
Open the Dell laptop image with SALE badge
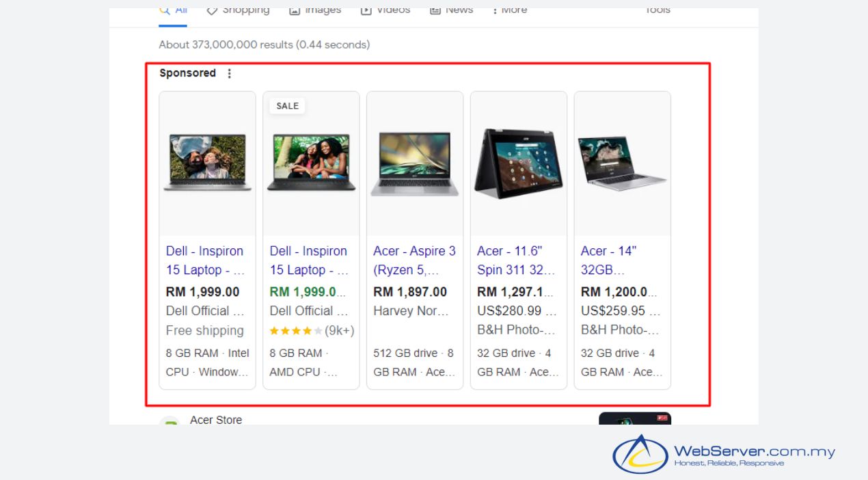pyautogui.click(x=311, y=164)
